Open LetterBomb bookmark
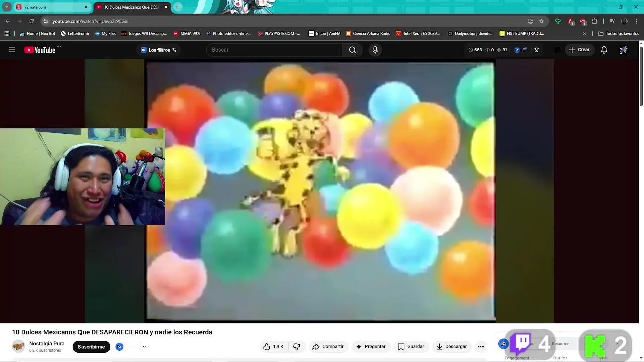This screenshot has height=362, width=644. [x=74, y=34]
